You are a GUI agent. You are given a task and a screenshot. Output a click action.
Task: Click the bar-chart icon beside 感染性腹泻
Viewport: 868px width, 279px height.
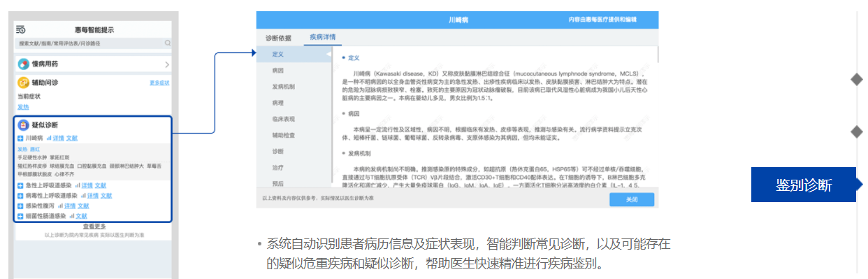point(60,206)
